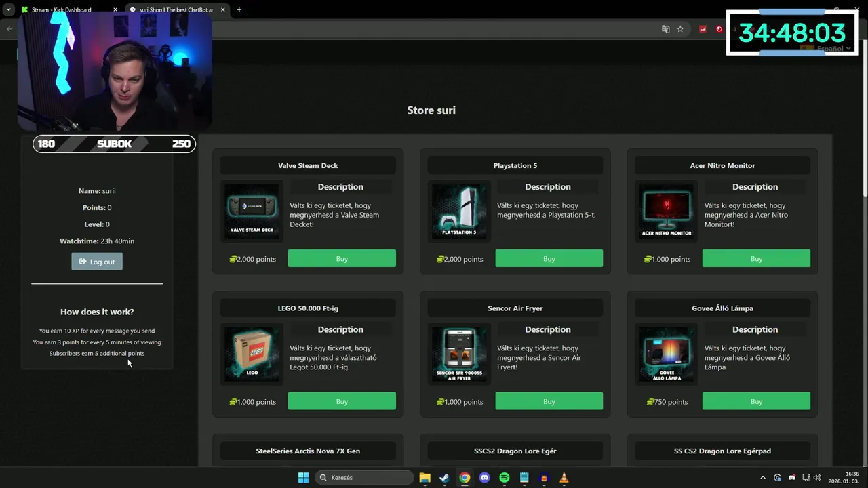Open Discord from the taskbar
868x488 pixels.
[484, 477]
